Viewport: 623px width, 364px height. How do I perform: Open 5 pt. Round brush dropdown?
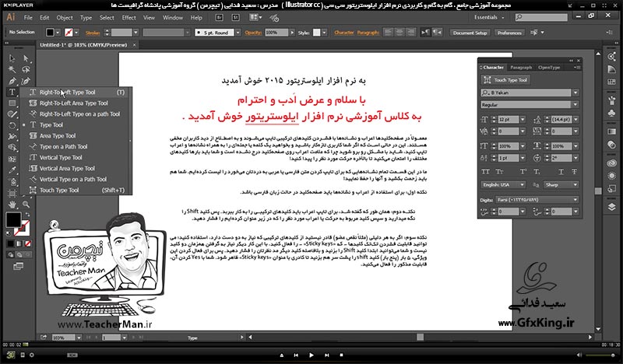pos(238,33)
